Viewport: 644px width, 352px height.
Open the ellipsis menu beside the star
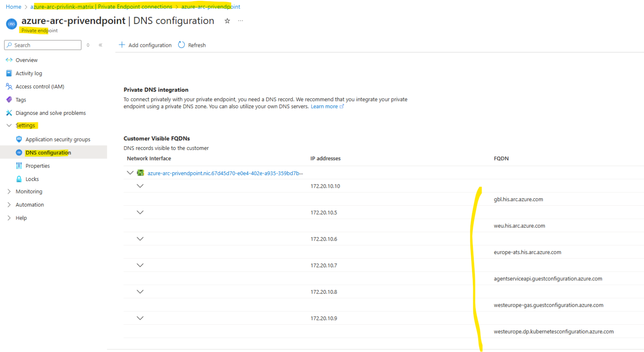click(240, 21)
